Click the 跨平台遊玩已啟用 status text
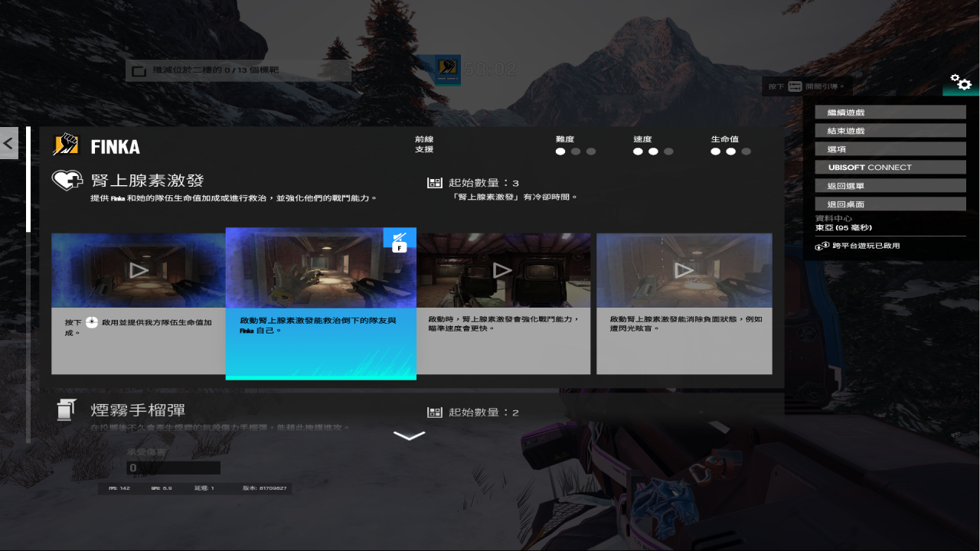Image resolution: width=980 pixels, height=551 pixels. (866, 246)
